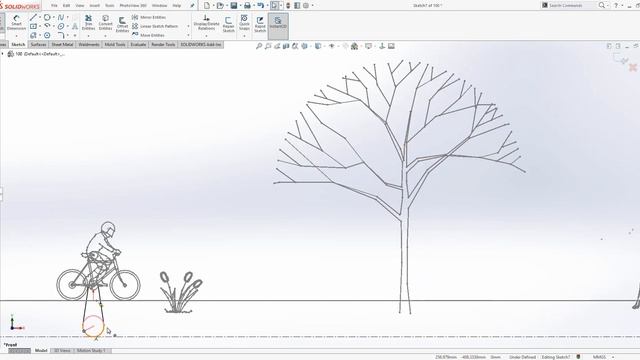Viewport: 640px width, 360px height.
Task: Toggle the Rapid Sketch button
Action: [260, 24]
